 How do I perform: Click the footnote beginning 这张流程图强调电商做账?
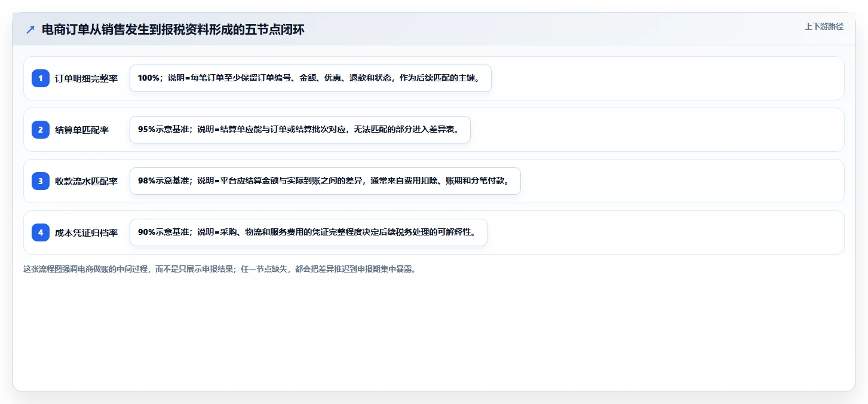pyautogui.click(x=219, y=269)
